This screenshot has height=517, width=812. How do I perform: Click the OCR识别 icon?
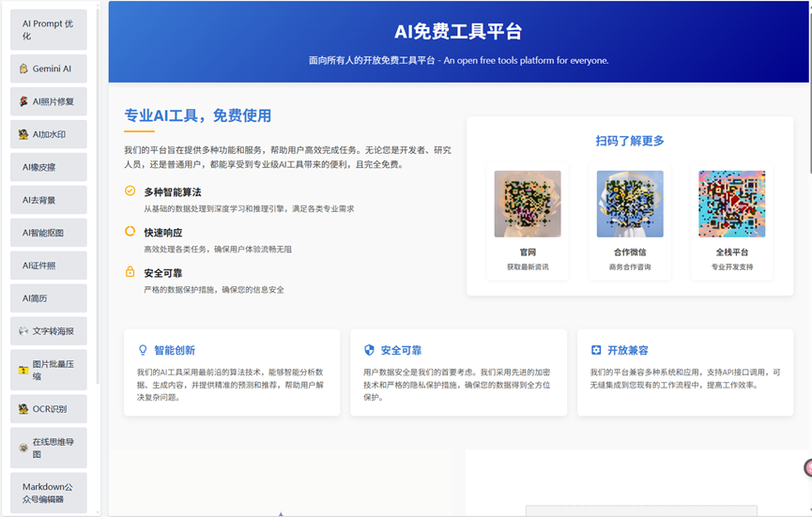23,409
